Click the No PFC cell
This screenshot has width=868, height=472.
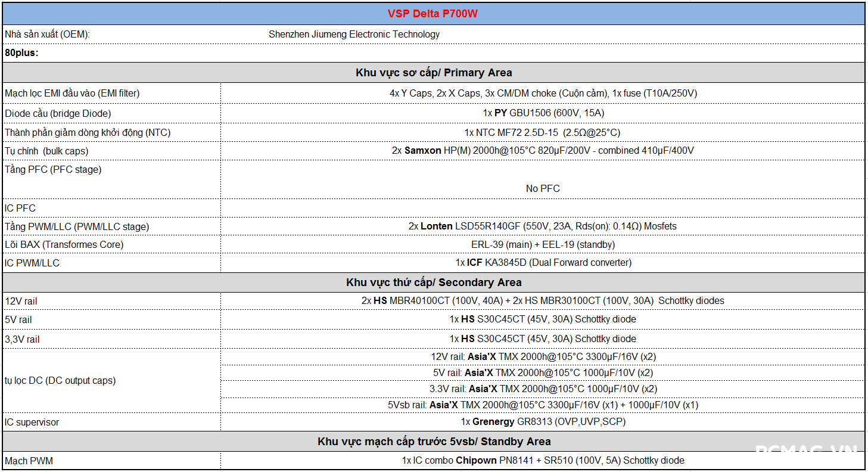click(x=542, y=188)
